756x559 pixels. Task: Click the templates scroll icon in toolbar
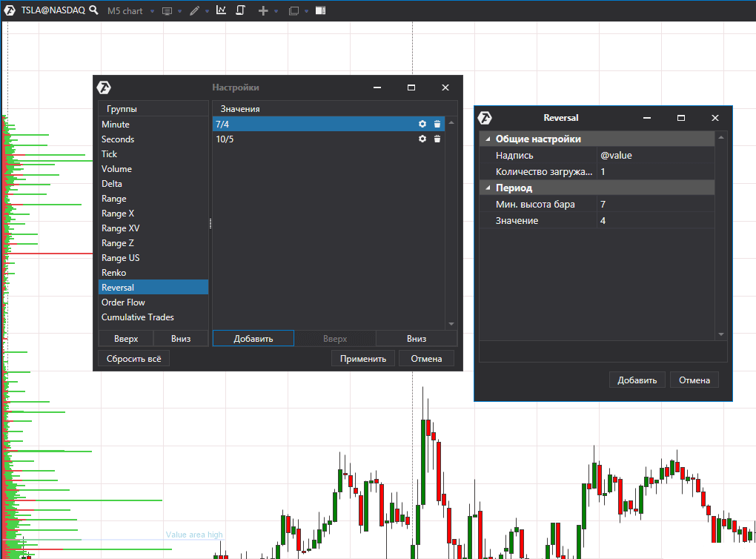[241, 11]
